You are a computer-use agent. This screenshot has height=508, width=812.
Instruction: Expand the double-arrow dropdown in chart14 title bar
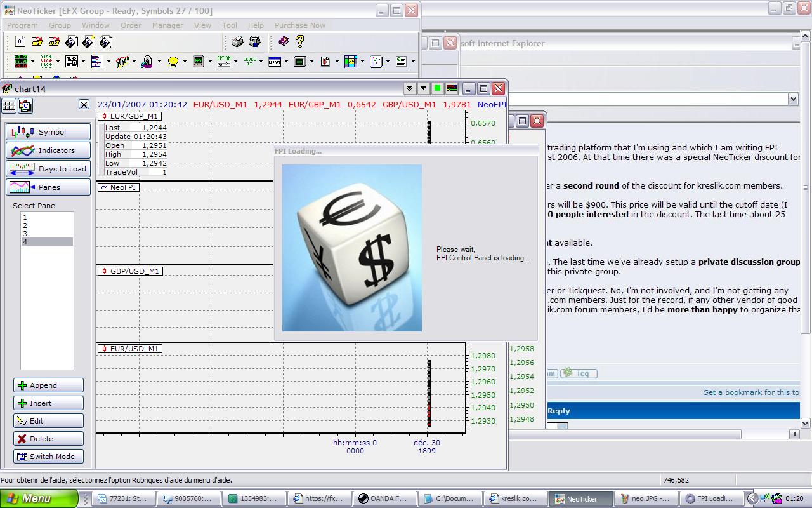[x=409, y=89]
